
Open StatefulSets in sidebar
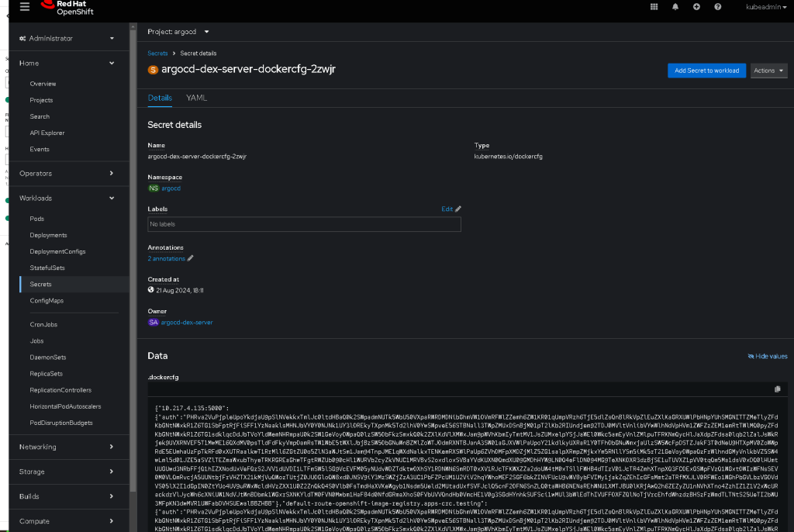[x=47, y=268]
